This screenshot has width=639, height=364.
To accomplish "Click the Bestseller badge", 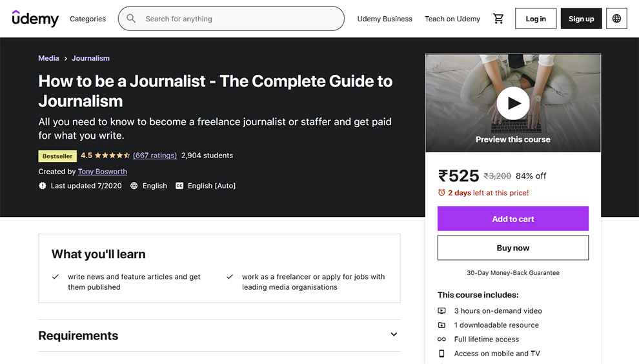I will pos(57,156).
